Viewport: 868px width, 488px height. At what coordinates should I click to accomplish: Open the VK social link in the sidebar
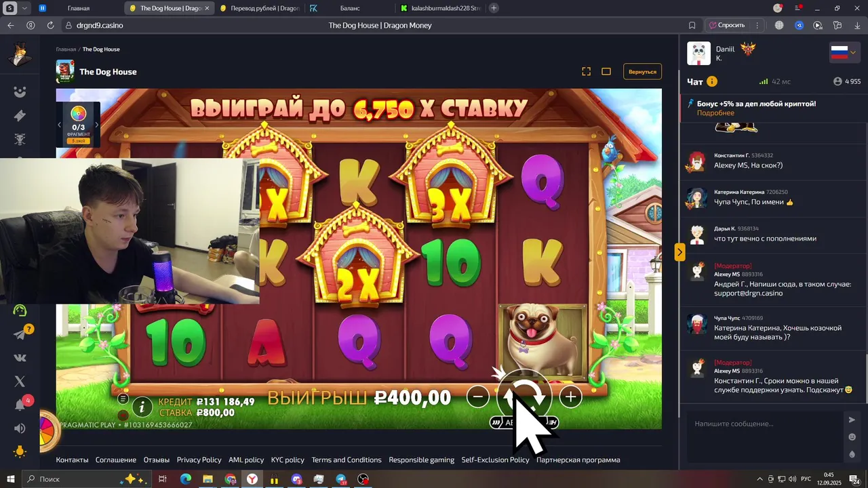coord(20,358)
